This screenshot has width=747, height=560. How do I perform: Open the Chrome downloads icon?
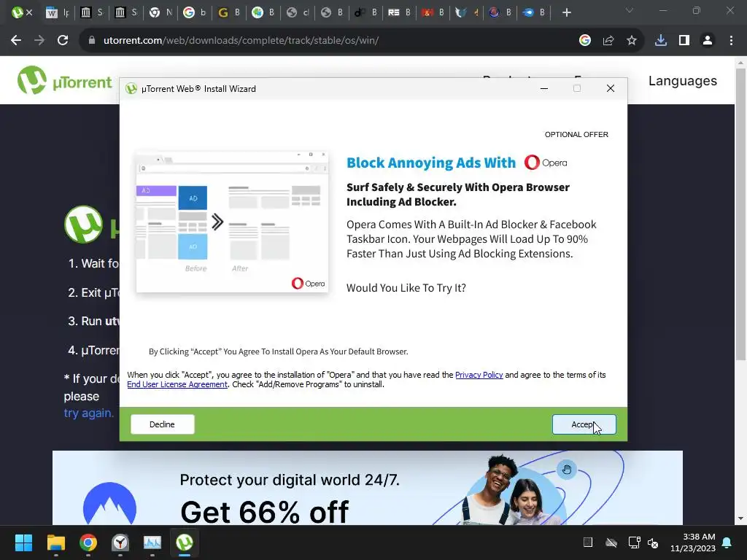click(x=661, y=41)
